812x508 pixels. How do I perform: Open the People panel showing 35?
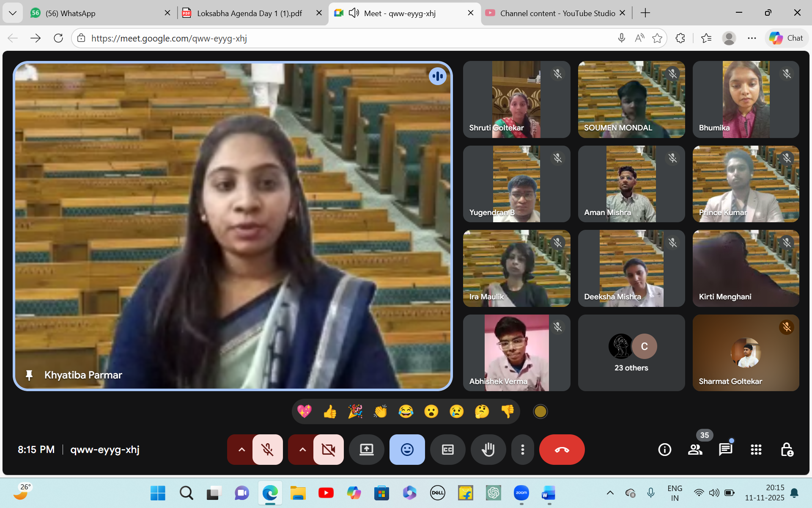tap(695, 450)
